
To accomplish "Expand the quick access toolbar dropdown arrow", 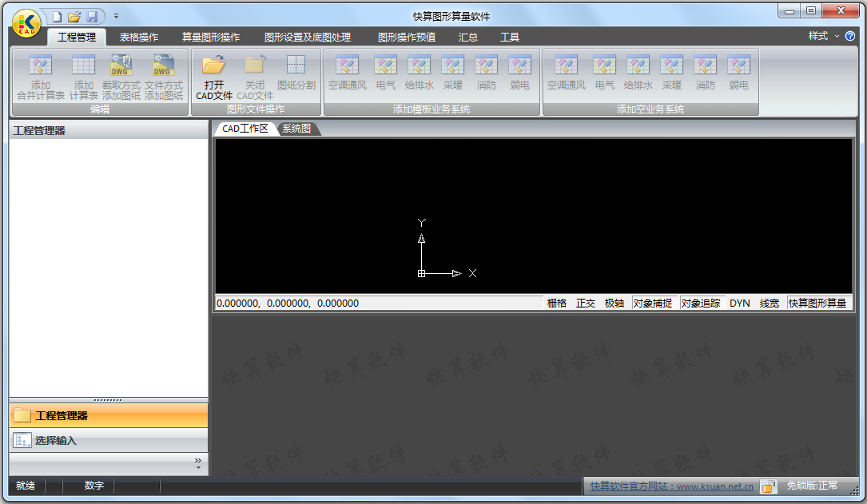I will point(116,17).
